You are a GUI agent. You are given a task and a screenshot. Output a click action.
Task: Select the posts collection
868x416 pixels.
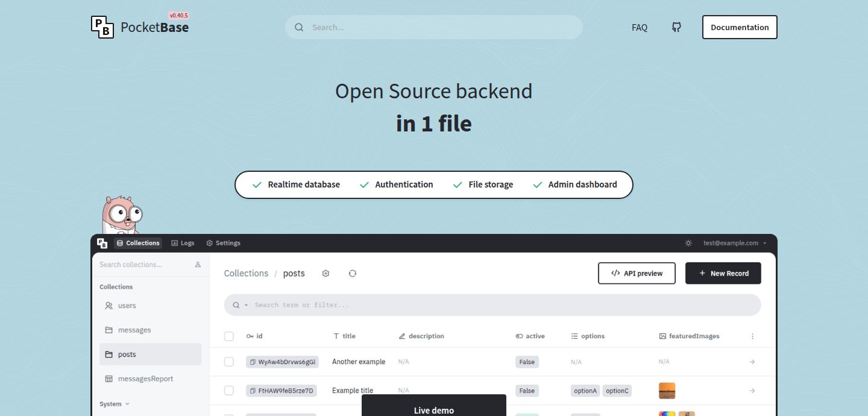(x=151, y=355)
